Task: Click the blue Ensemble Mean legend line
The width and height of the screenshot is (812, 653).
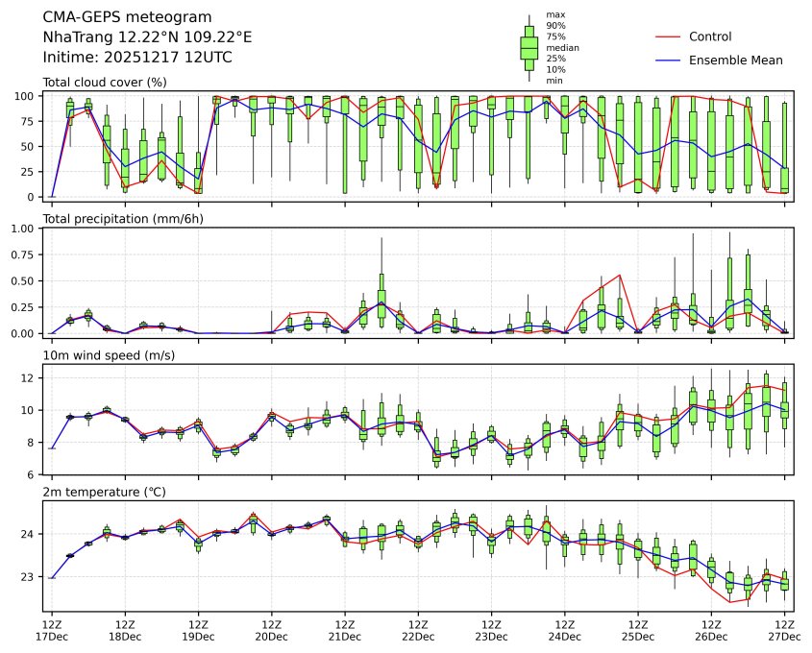Action: 668,60
